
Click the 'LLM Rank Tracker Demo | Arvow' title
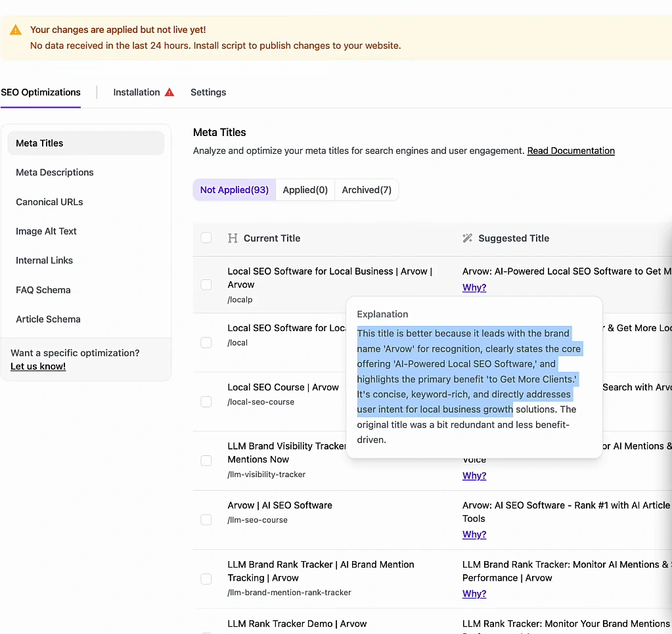(x=297, y=623)
